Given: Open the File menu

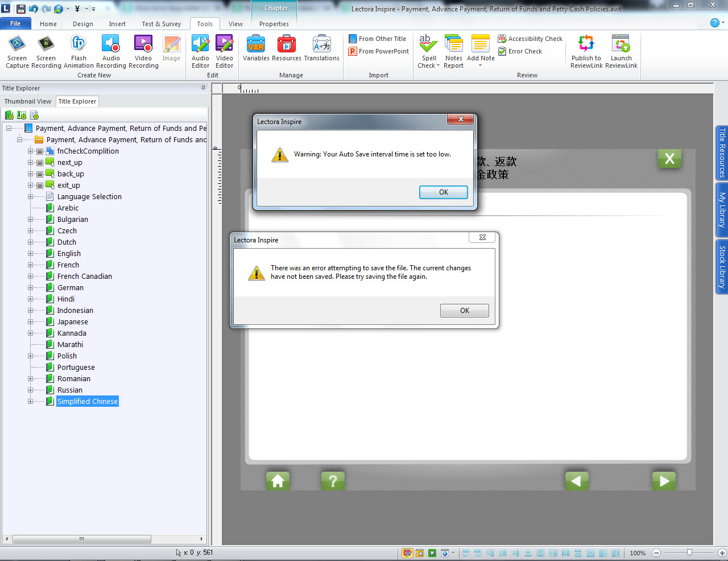Looking at the screenshot, I should pyautogui.click(x=15, y=23).
